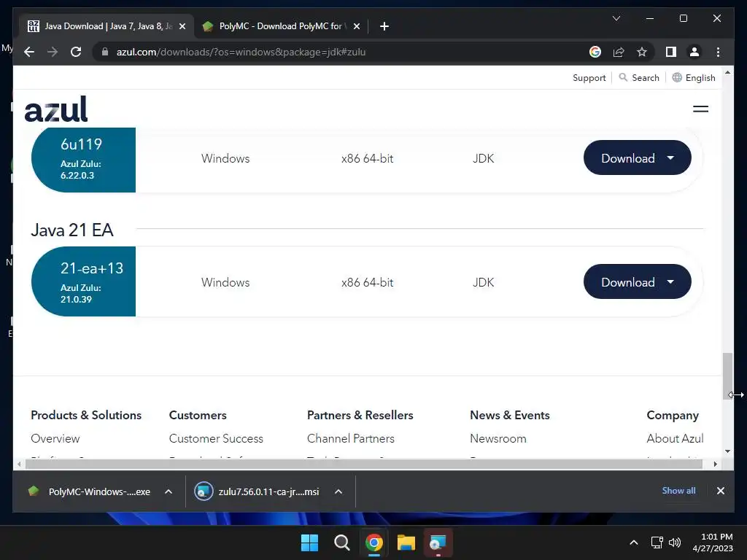
Task: Click the horizontal scrollbar right arrow
Action: (x=715, y=464)
